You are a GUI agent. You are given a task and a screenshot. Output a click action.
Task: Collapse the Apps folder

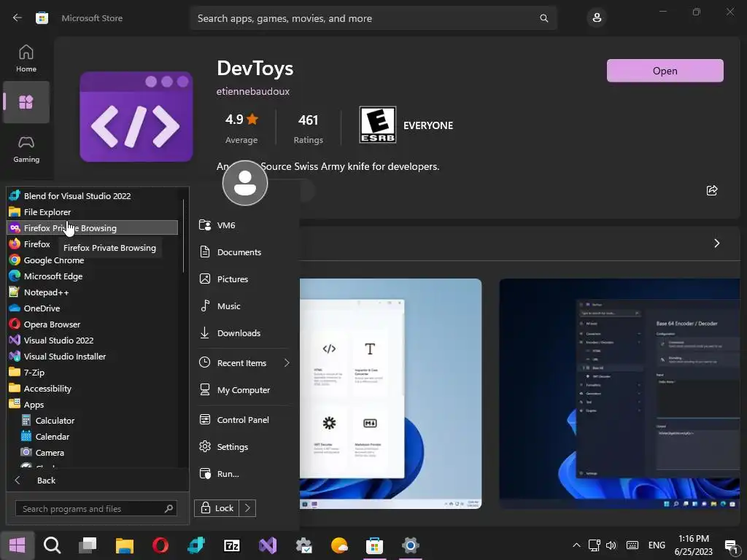tap(93, 404)
